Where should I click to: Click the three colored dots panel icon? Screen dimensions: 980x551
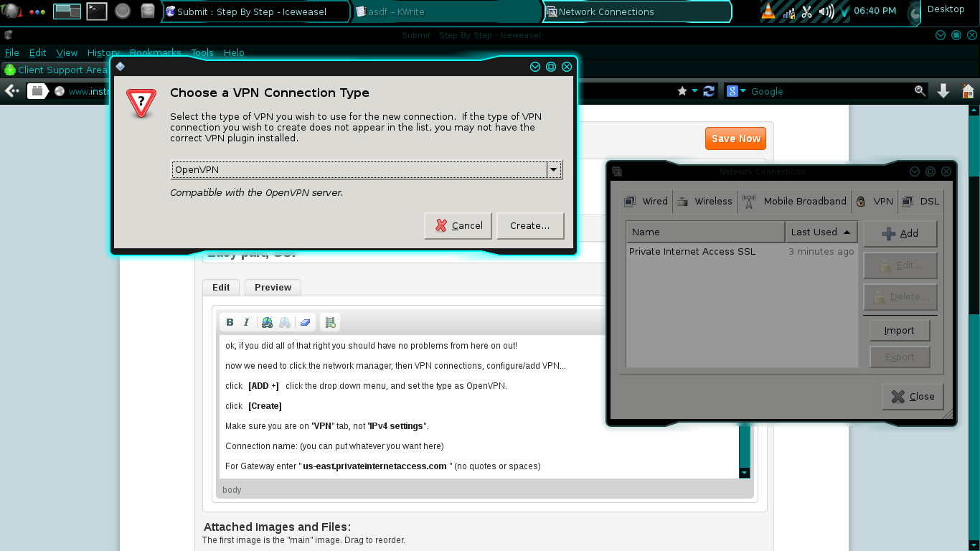(37, 11)
